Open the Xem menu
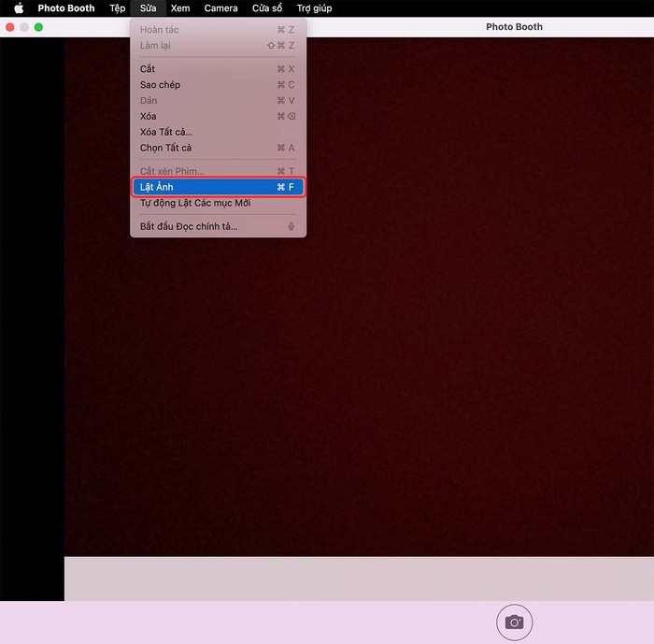The image size is (654, 644). [180, 7]
